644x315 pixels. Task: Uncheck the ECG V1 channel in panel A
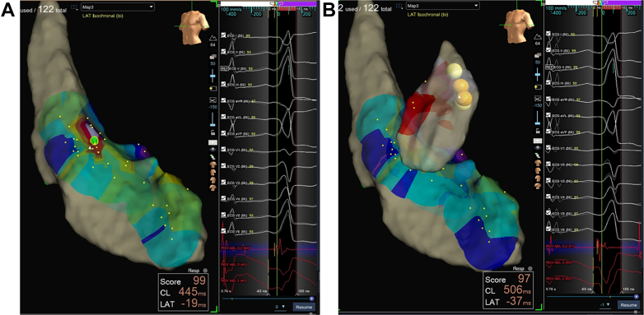coord(223,150)
